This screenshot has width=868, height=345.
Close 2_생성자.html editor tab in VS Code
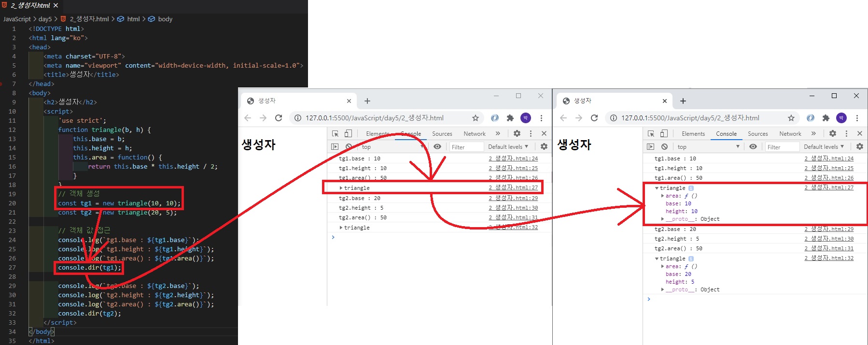tap(56, 5)
